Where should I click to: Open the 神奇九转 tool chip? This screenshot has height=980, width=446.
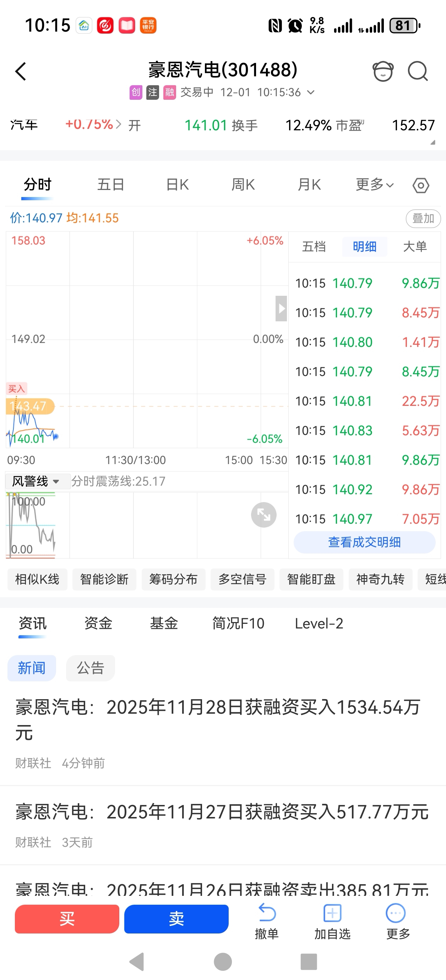[381, 579]
